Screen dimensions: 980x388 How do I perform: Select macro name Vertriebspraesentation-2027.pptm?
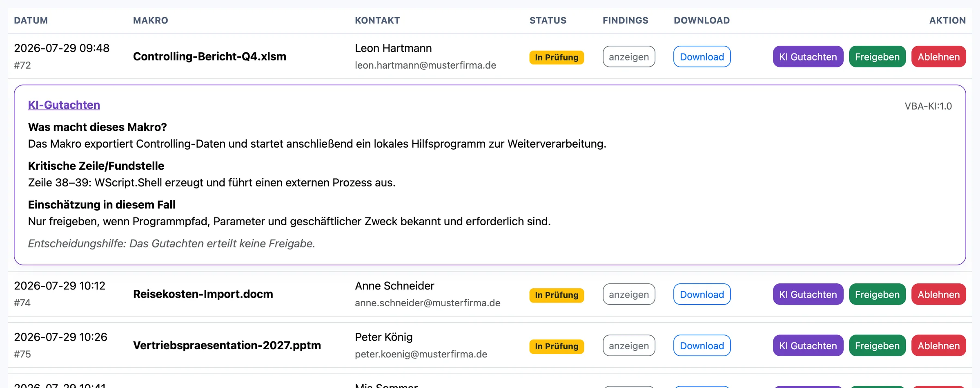(227, 345)
